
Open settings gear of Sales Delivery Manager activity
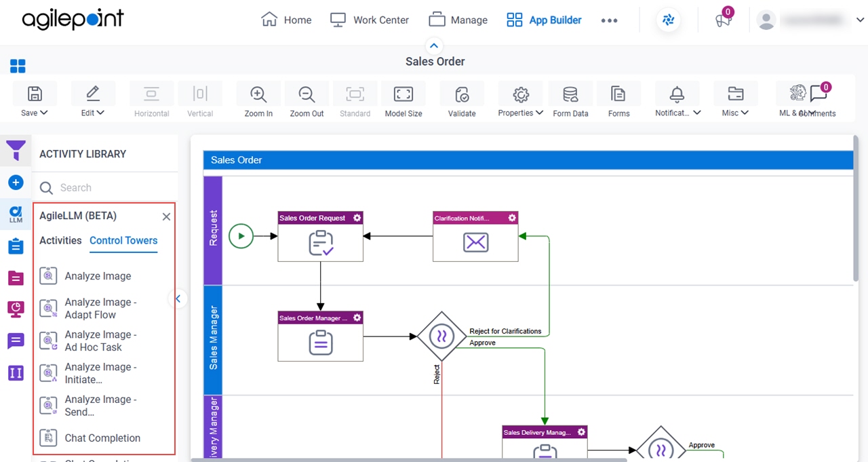pos(581,432)
